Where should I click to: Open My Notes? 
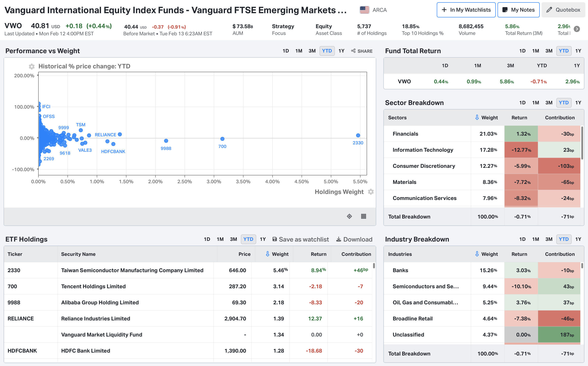(x=518, y=10)
